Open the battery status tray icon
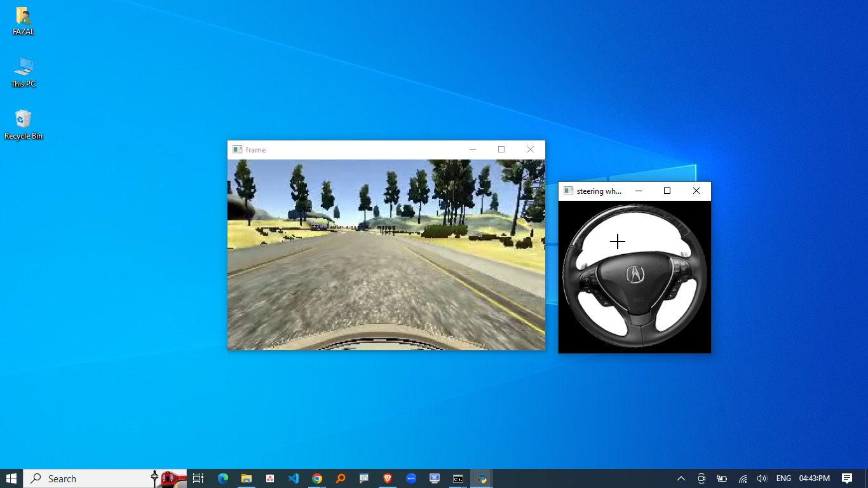This screenshot has width=868, height=488. click(x=722, y=478)
